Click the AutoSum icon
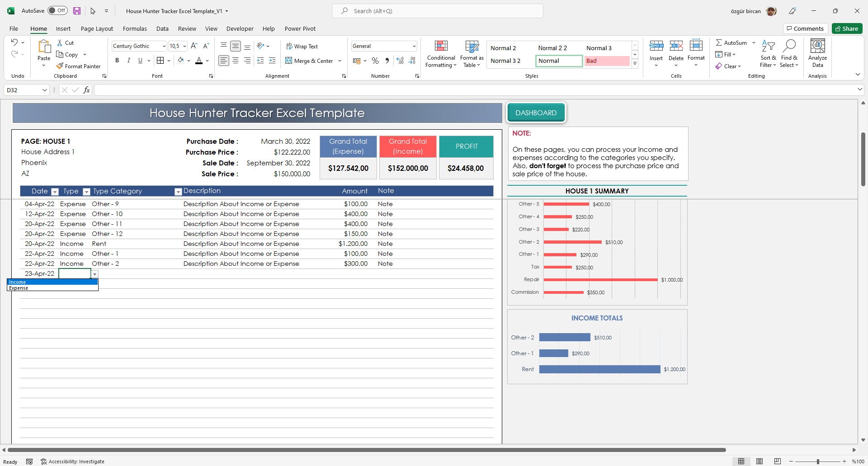Viewport: 868px width, 466px height. pyautogui.click(x=720, y=42)
